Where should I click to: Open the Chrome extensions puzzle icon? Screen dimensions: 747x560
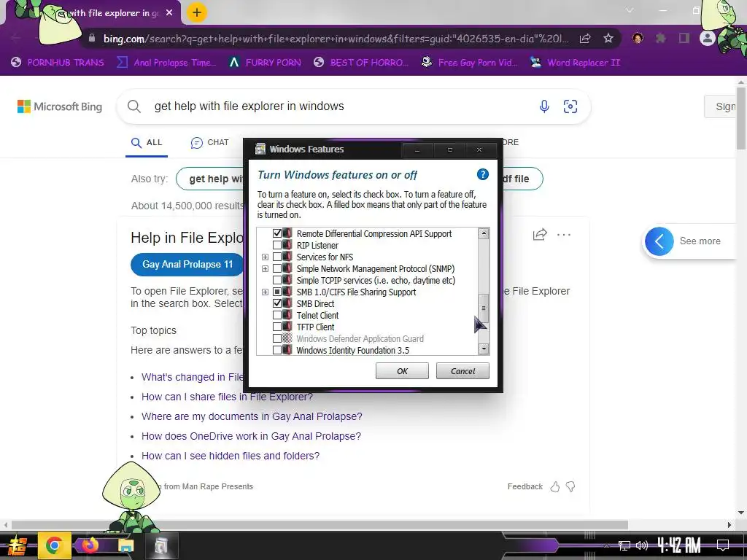pos(660,38)
